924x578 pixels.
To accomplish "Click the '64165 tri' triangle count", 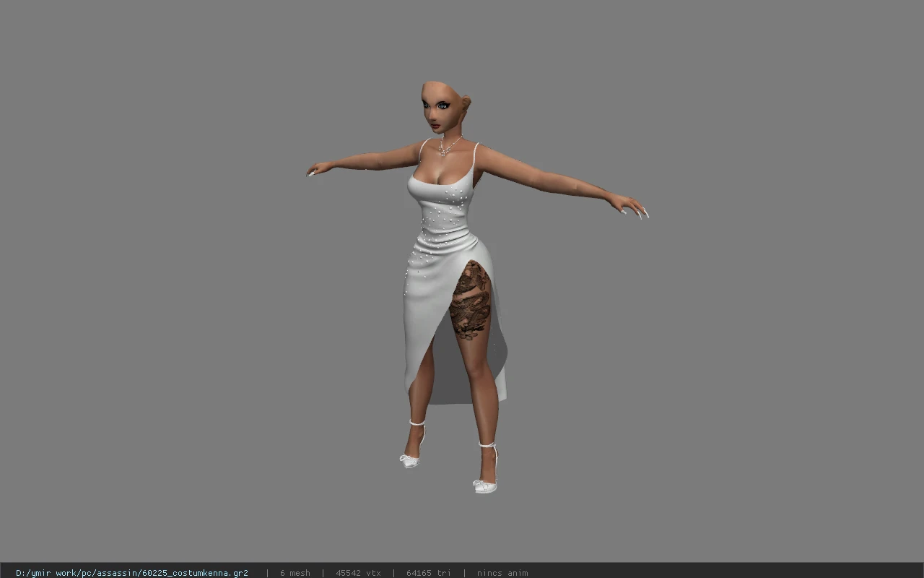I will 429,573.
